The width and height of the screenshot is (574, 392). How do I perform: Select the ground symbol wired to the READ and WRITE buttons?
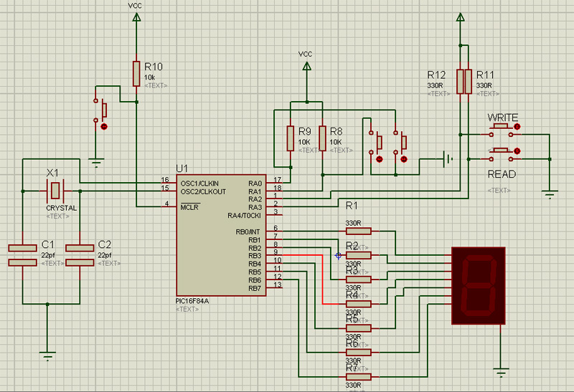pyautogui.click(x=550, y=194)
